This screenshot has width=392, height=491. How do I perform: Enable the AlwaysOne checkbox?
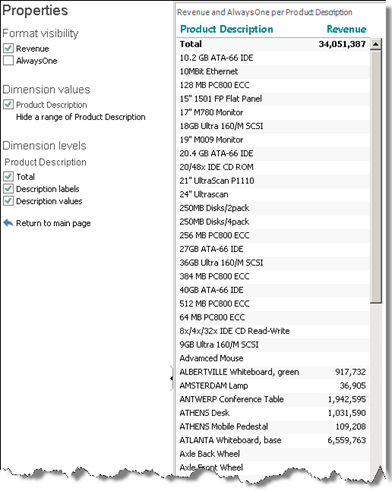pos(8,61)
